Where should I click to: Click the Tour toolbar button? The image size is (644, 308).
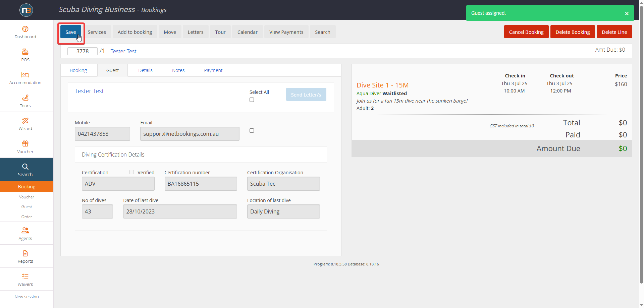click(x=220, y=32)
